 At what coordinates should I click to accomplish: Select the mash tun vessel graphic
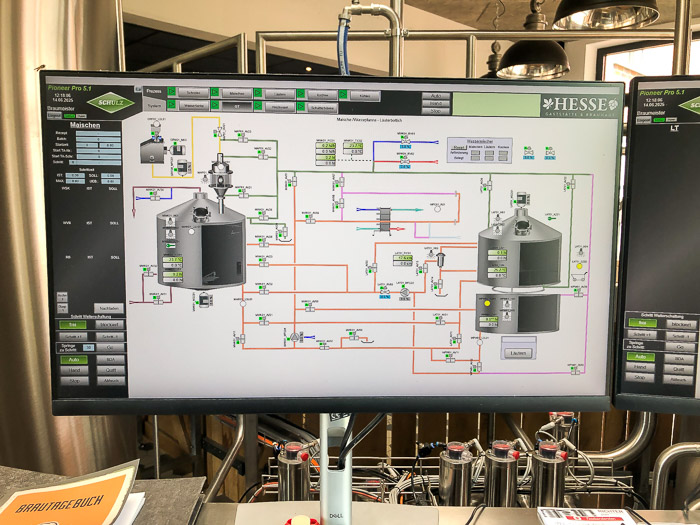click(x=201, y=241)
